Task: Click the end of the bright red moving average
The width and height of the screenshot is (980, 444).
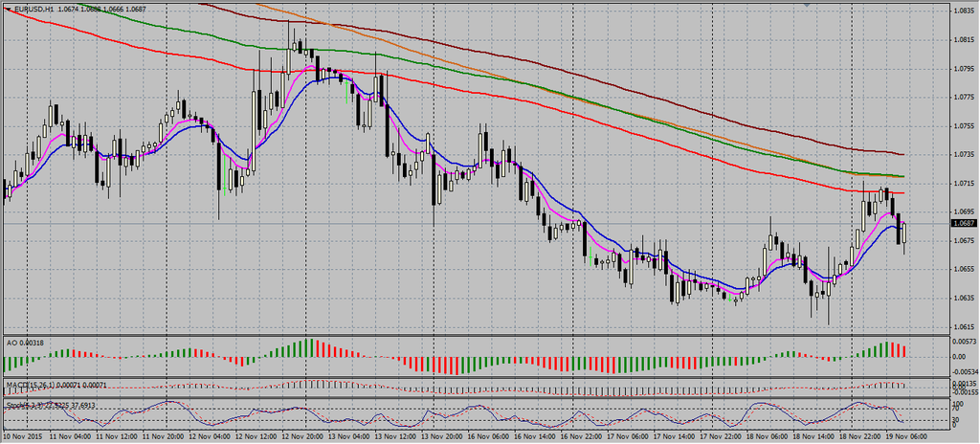Action: (902, 192)
